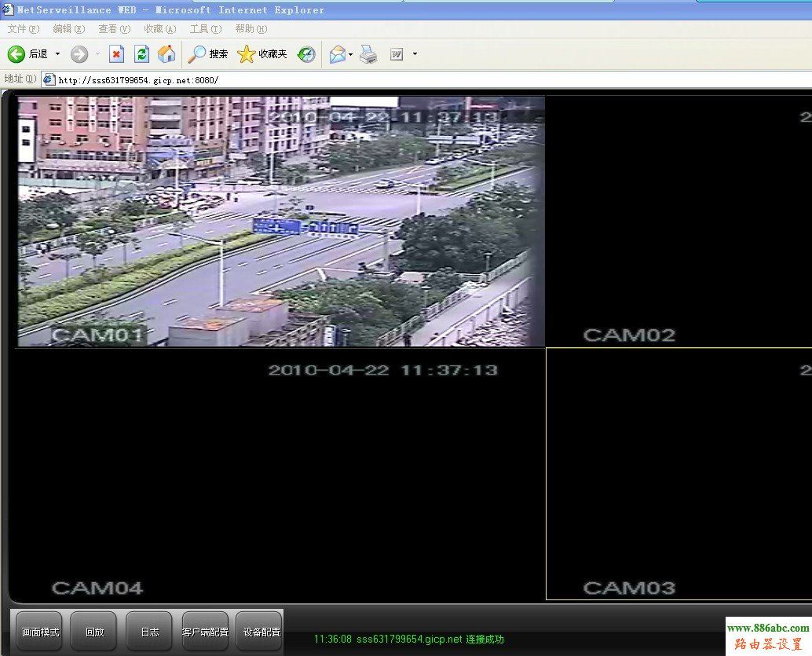Expand the Back button history dropdown arrow
This screenshot has height=656, width=812.
point(57,54)
